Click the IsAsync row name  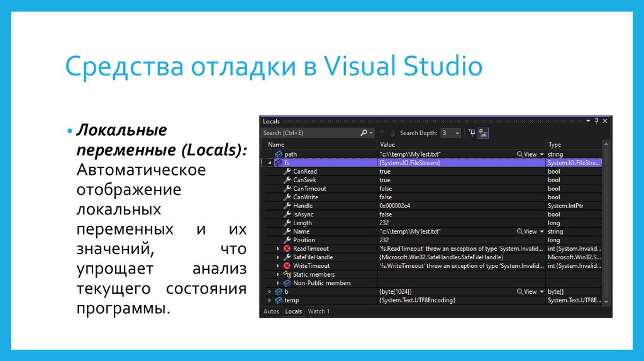303,214
